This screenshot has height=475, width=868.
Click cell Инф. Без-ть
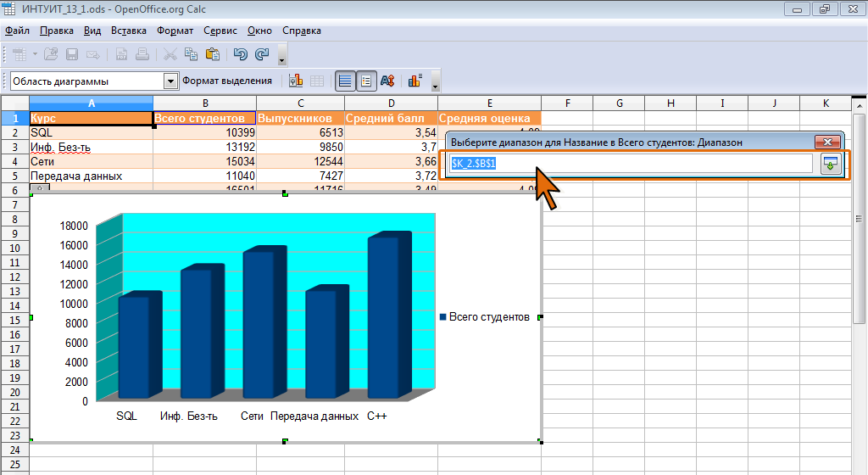91,147
